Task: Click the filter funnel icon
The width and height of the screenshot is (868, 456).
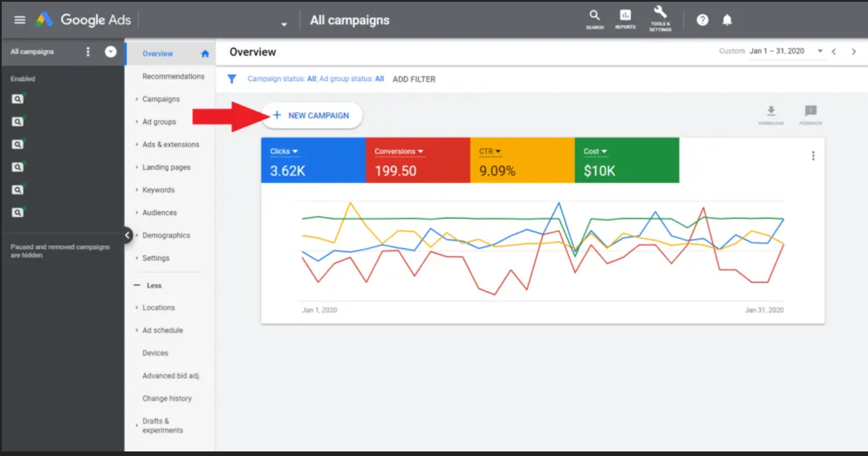Action: click(x=232, y=79)
